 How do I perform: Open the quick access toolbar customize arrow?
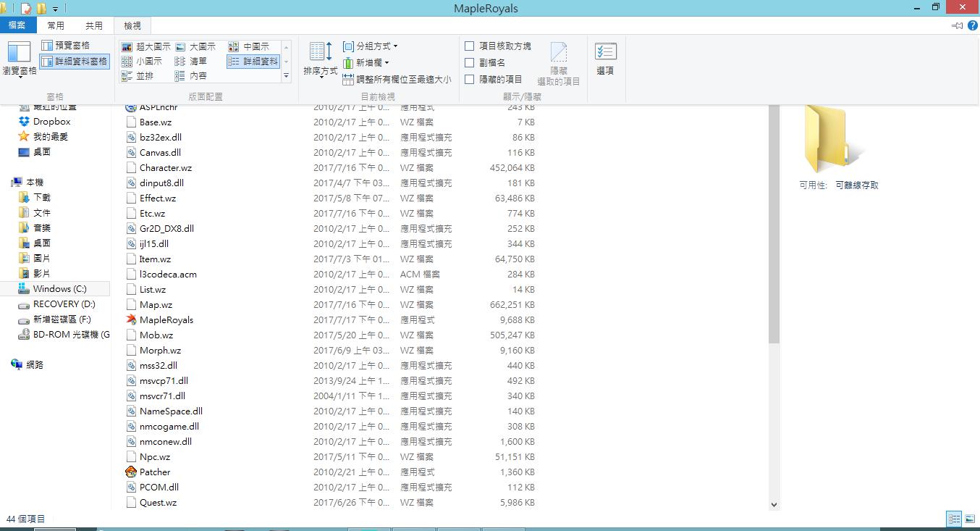[x=55, y=9]
